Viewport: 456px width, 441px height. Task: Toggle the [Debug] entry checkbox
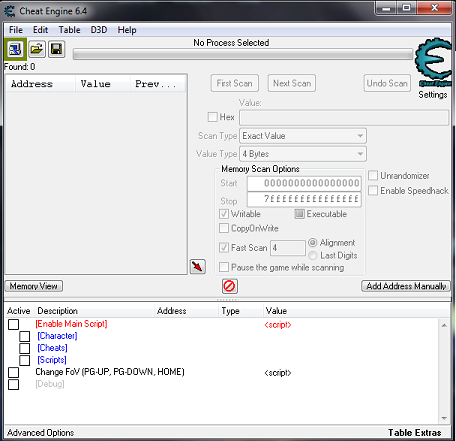coord(14,384)
